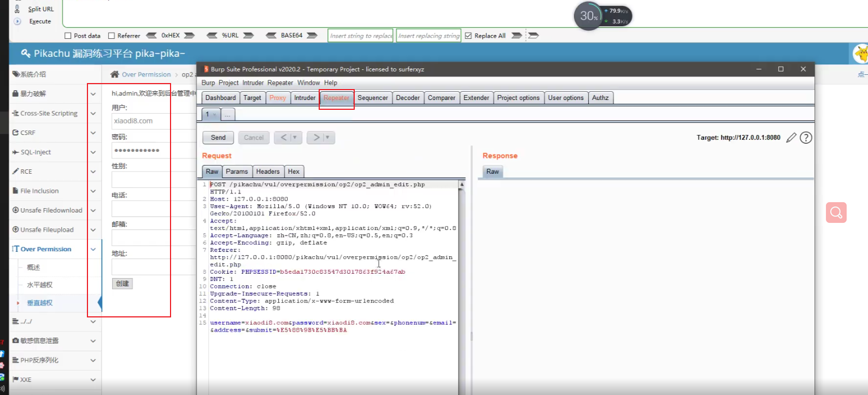Collapse the Over Permission chevron
868x395 pixels.
tap(93, 249)
